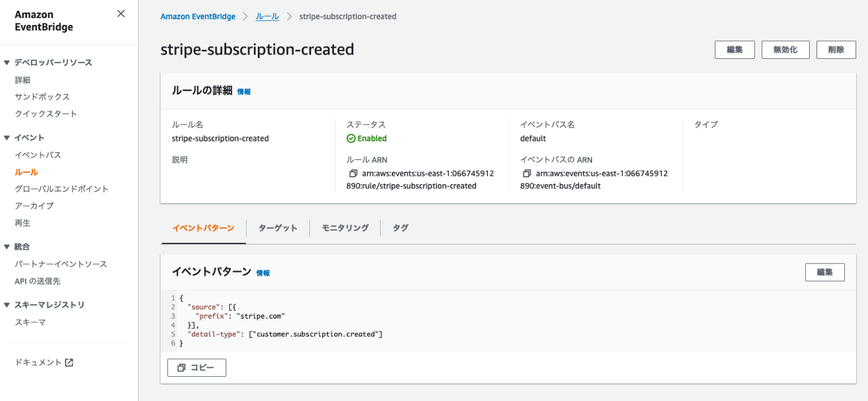Image resolution: width=868 pixels, height=401 pixels.
Task: Switch to the ターゲット tab
Action: coord(278,228)
